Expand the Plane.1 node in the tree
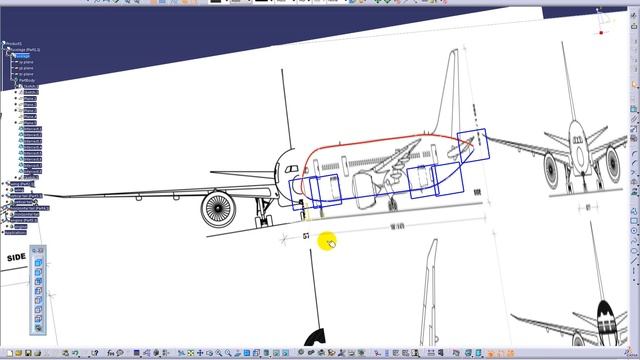 pos(16,98)
